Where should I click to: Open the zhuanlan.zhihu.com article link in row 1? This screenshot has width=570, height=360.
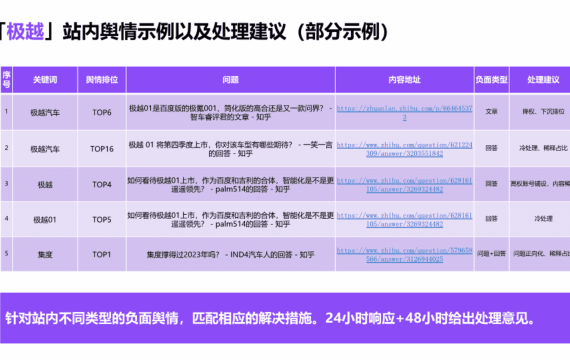(x=404, y=113)
